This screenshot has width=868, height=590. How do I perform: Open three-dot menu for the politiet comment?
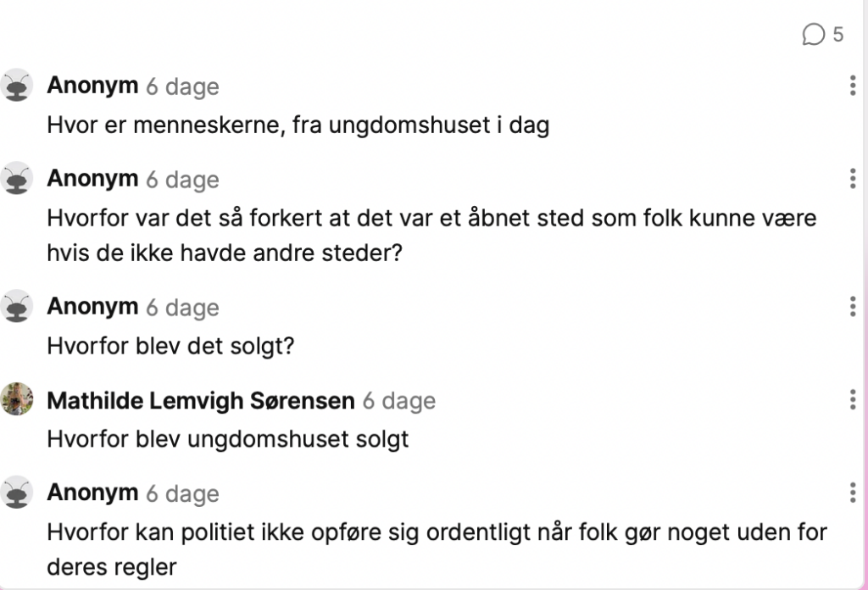[853, 493]
